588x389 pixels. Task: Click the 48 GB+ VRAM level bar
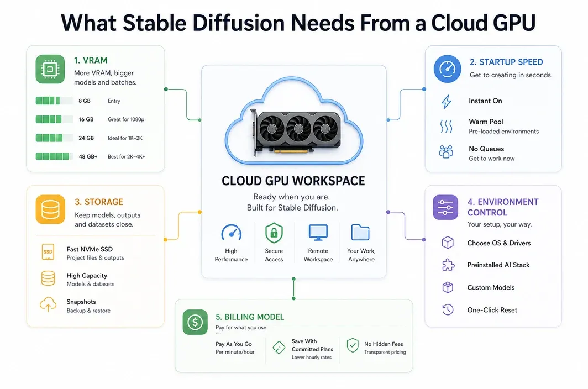[54, 156]
